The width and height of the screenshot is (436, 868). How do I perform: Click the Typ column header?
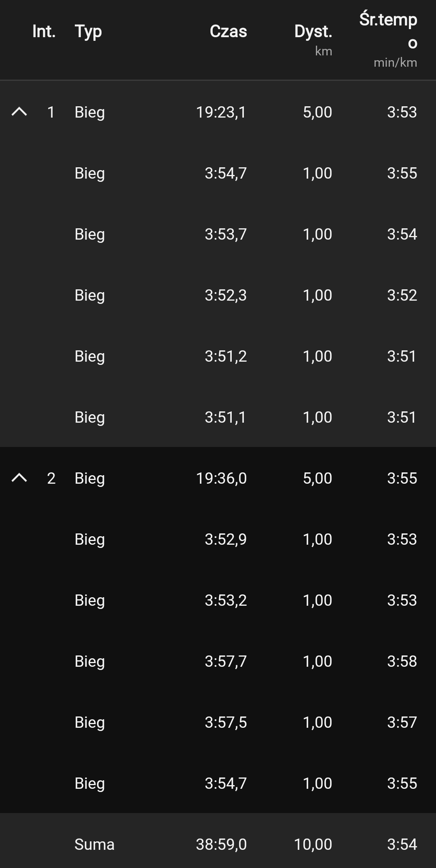pos(88,32)
